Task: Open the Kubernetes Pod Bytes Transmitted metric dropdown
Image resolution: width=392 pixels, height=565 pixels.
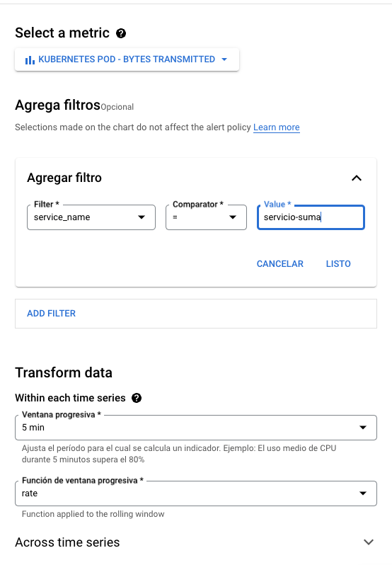Action: tap(127, 59)
